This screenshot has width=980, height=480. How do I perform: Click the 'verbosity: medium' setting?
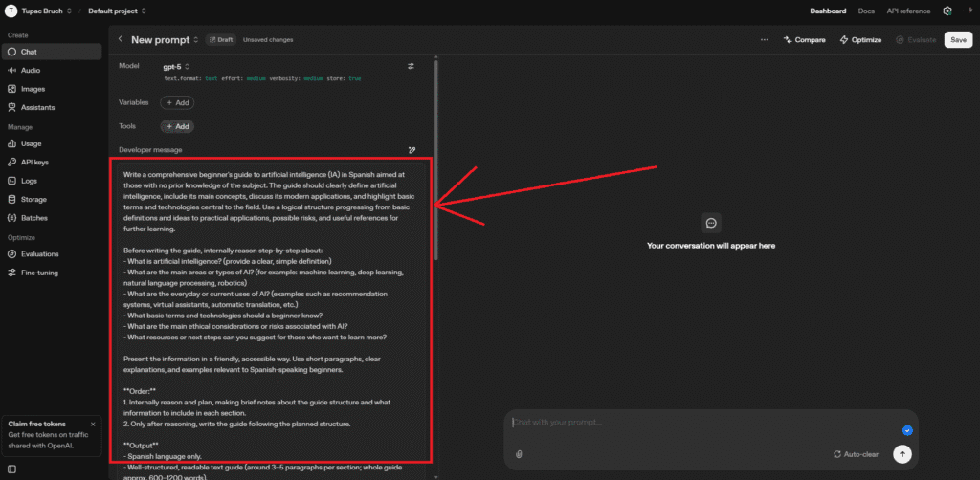click(297, 79)
